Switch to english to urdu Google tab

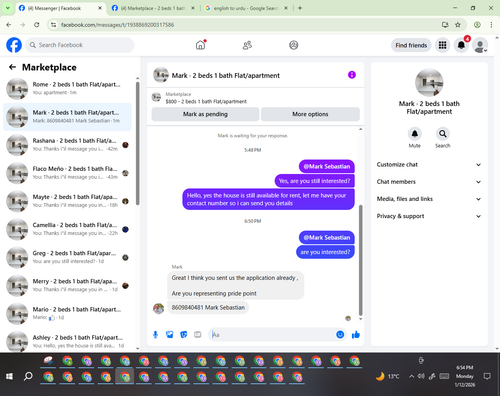pyautogui.click(x=246, y=8)
